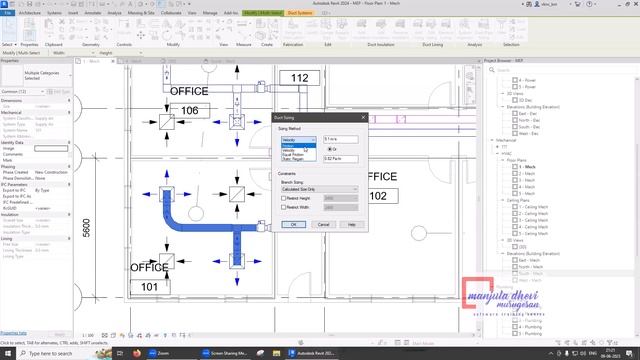The image size is (640, 360).
Task: Click the Default 3D View icon in quick access toolbar
Action: [141, 4]
